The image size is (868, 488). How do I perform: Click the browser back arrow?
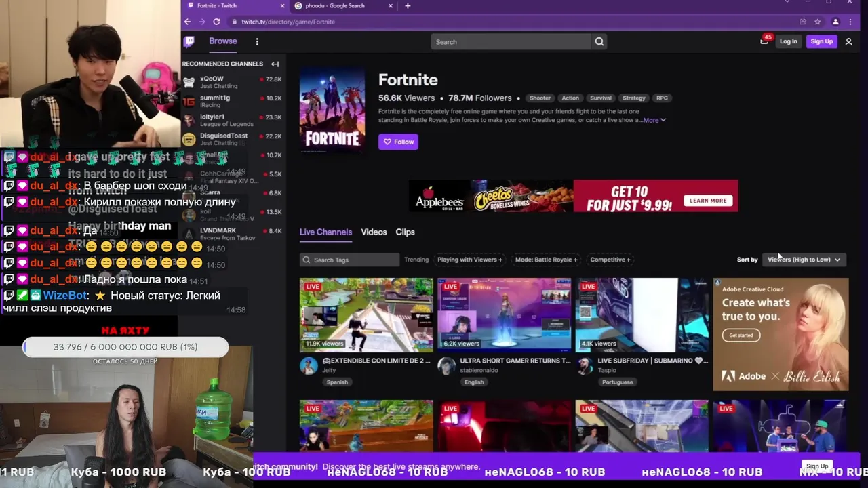[x=188, y=22]
